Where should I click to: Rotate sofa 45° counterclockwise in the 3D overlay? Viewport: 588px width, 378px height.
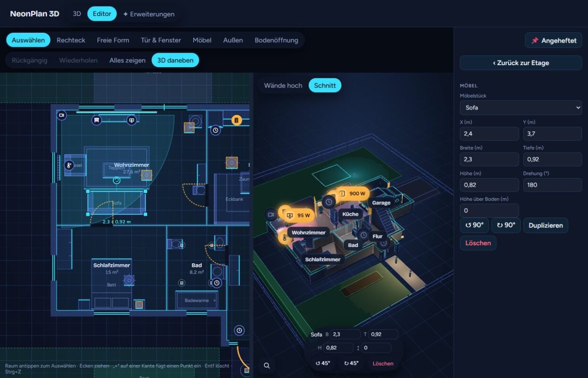323,363
